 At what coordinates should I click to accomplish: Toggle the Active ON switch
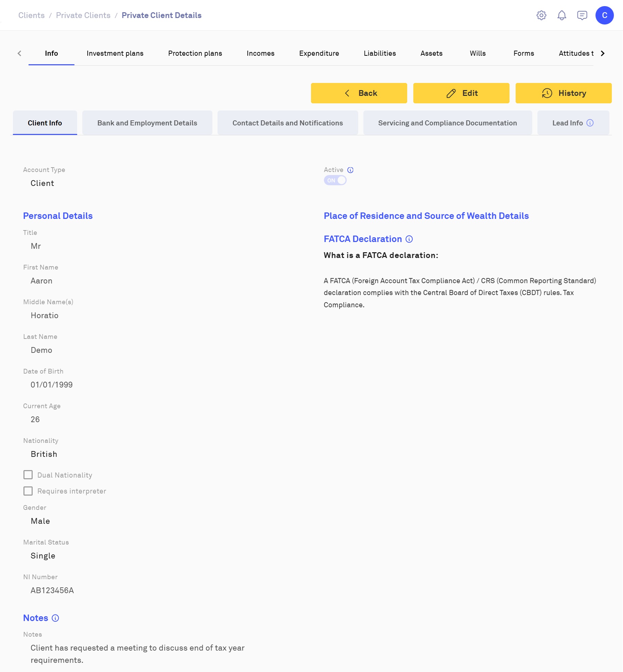coord(335,180)
